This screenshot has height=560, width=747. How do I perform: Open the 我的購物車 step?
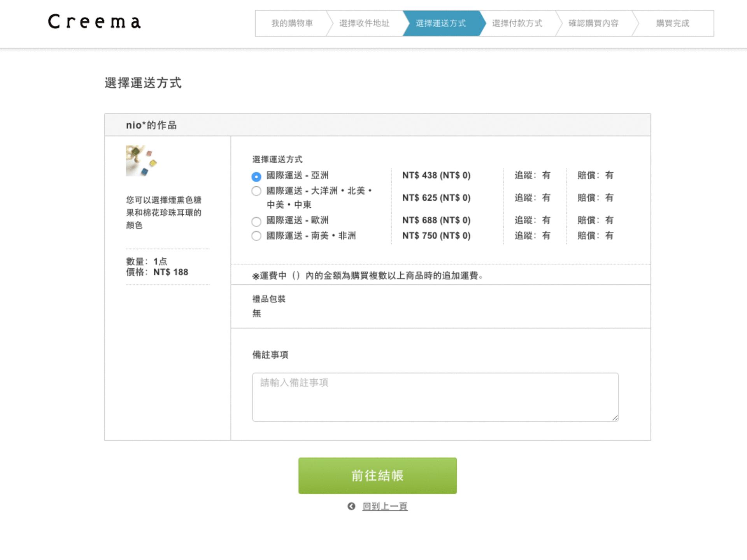click(293, 23)
